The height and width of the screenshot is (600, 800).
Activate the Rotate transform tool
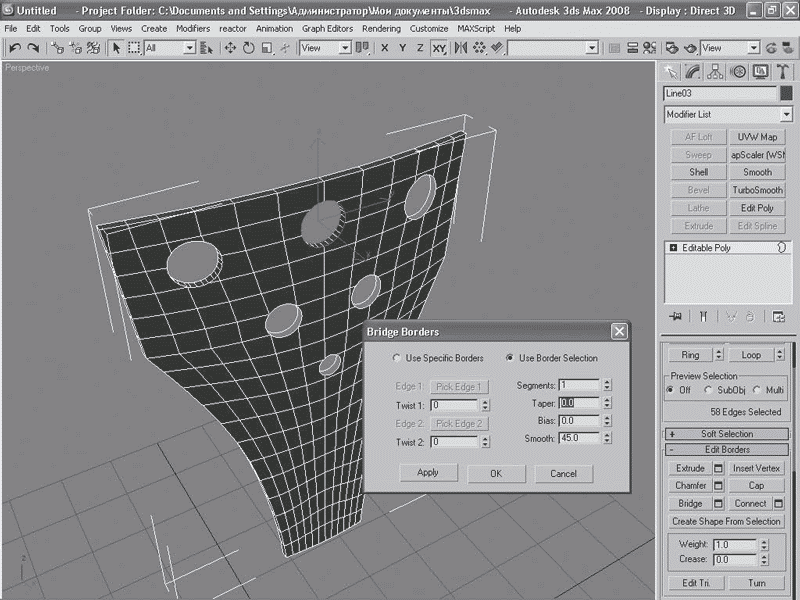[248, 48]
